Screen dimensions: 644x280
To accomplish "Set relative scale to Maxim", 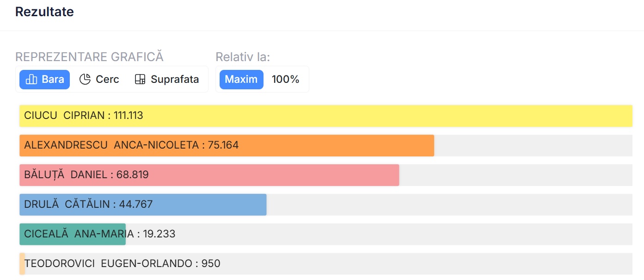I will pyautogui.click(x=241, y=80).
